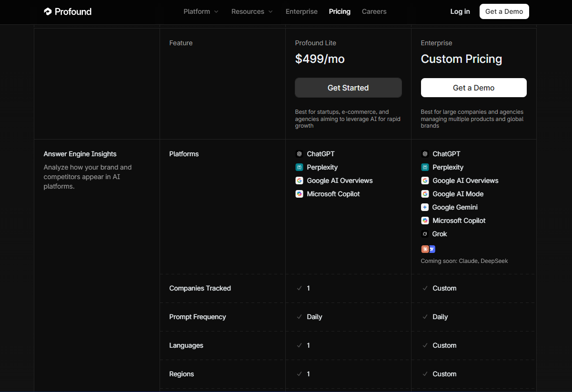Click Perplexity icon in Profound Lite column
Image resolution: width=572 pixels, height=392 pixels.
click(299, 167)
